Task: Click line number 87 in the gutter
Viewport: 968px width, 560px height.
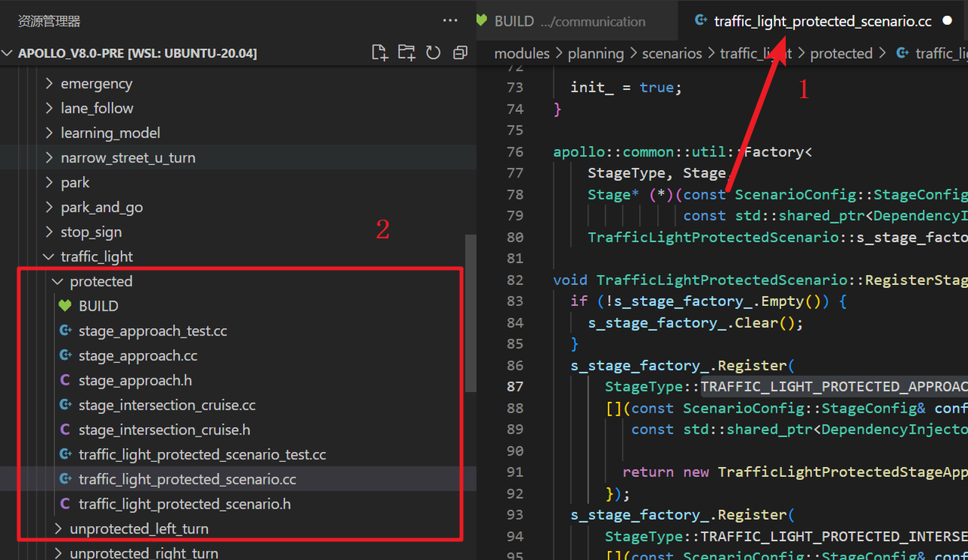Action: coord(514,386)
